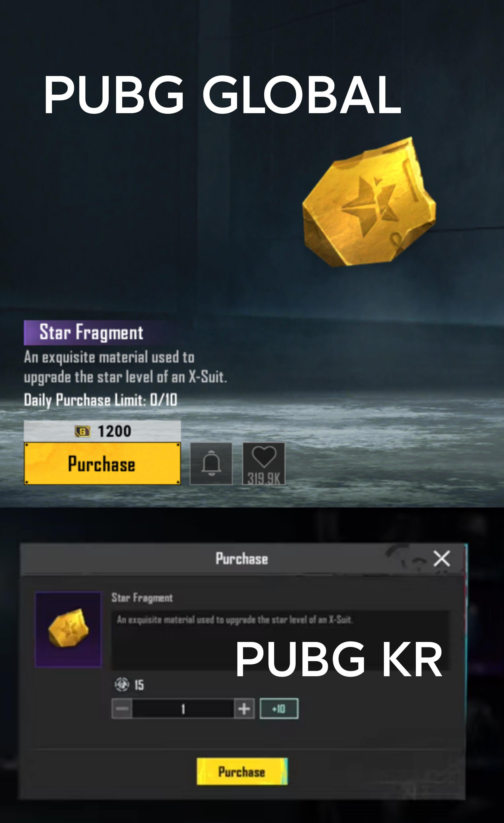
Task: Click the 1200 price bar
Action: 102,431
